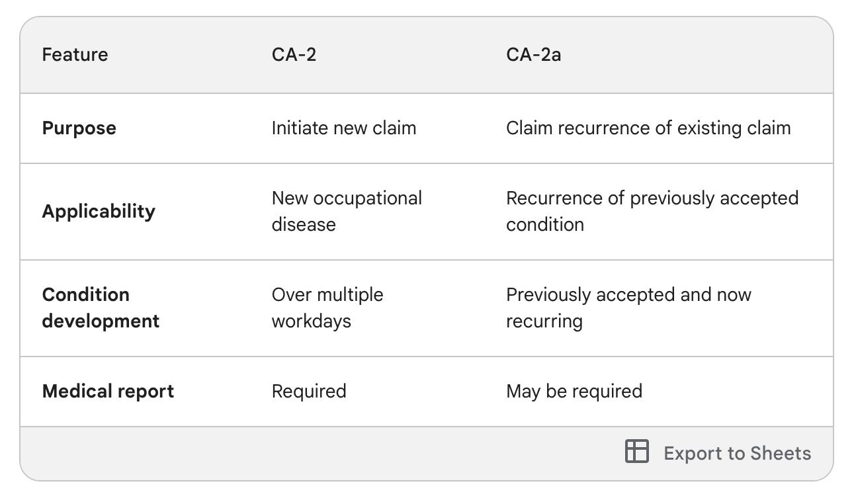Screen dimensions: 856x504
Task: Select the Medical report row label
Action: coord(108,391)
